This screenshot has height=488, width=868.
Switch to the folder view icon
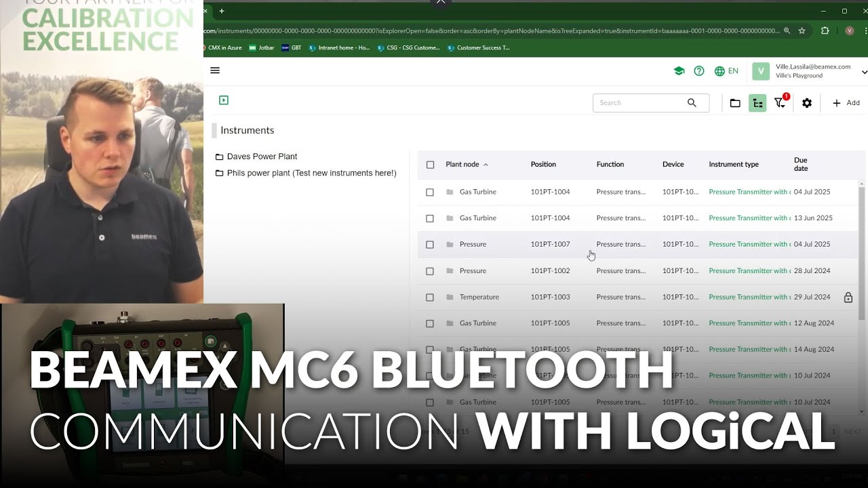(x=735, y=103)
